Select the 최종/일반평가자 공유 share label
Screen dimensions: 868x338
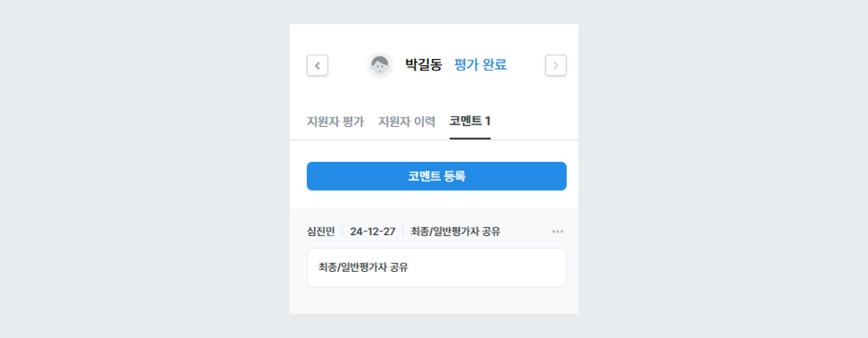pyautogui.click(x=454, y=231)
